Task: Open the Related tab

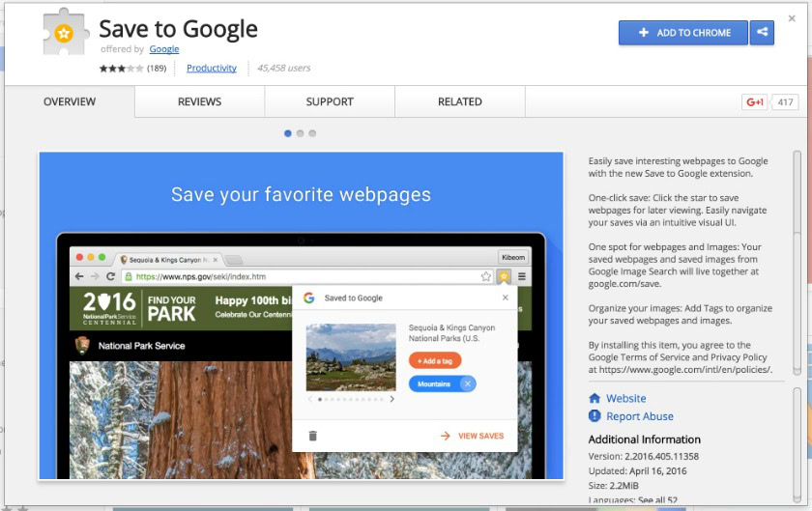Action: point(460,101)
